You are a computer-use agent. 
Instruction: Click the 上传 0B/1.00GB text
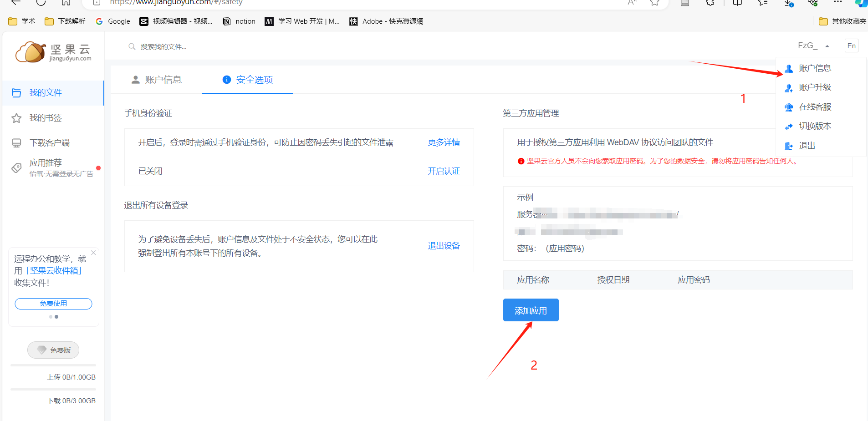point(71,377)
